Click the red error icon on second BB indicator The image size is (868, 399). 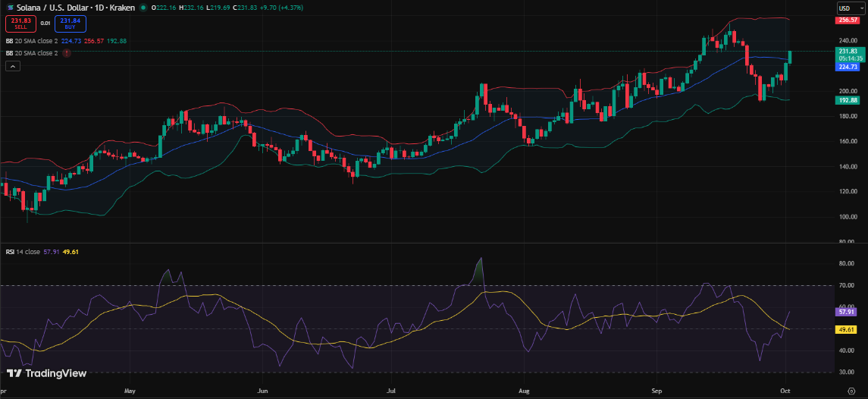(67, 53)
